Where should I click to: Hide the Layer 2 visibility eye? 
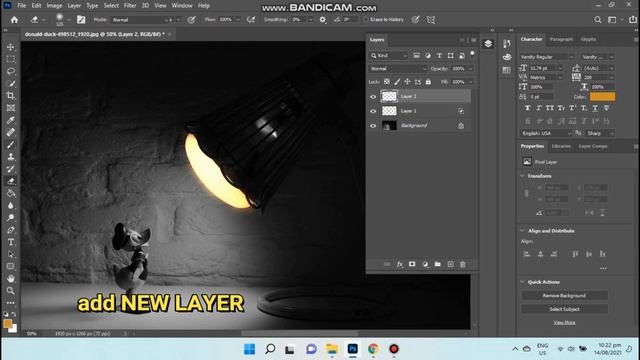point(373,97)
